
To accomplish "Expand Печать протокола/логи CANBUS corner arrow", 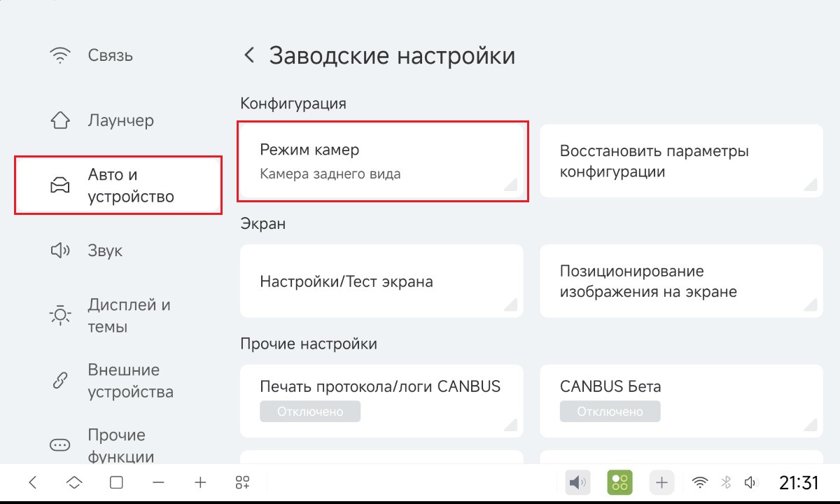I will pos(511,424).
